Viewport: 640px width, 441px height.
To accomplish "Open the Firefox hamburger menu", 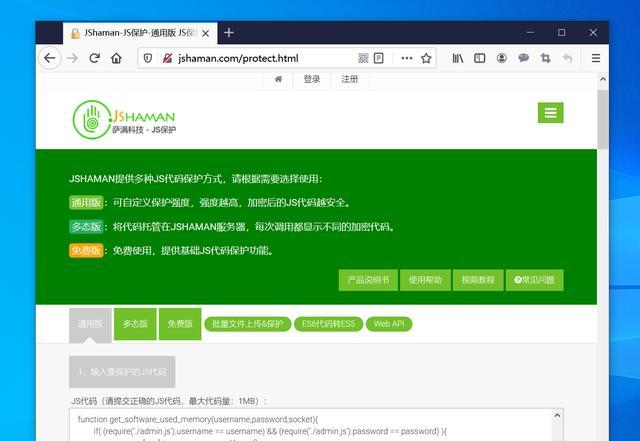I will [x=596, y=58].
